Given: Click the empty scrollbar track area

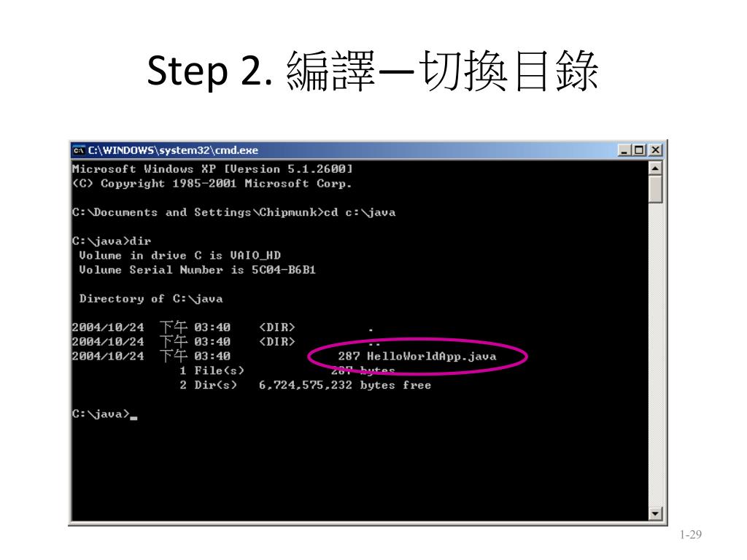Looking at the screenshot, I should pos(656,355).
